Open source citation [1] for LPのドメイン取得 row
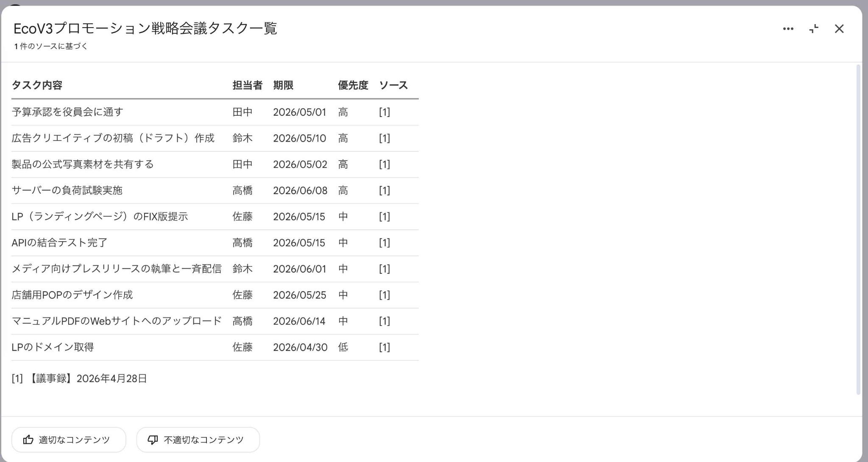The image size is (868, 462). coord(384,347)
